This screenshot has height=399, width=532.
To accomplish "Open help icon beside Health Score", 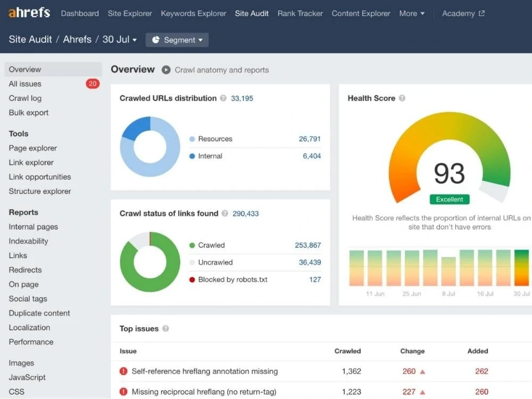I will click(402, 98).
